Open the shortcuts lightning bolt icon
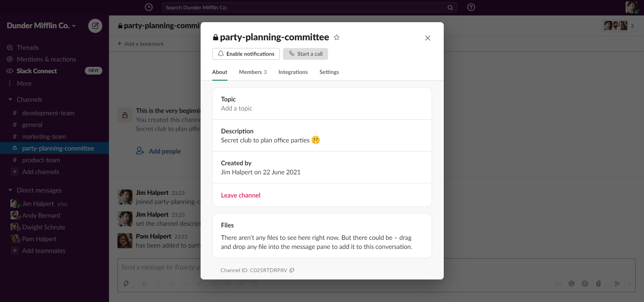 [x=126, y=284]
